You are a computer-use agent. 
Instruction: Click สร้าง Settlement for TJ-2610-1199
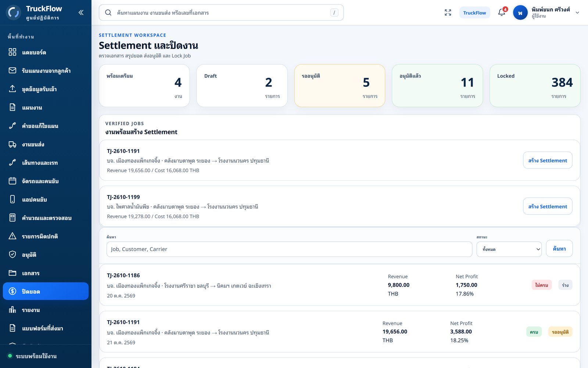[548, 206]
